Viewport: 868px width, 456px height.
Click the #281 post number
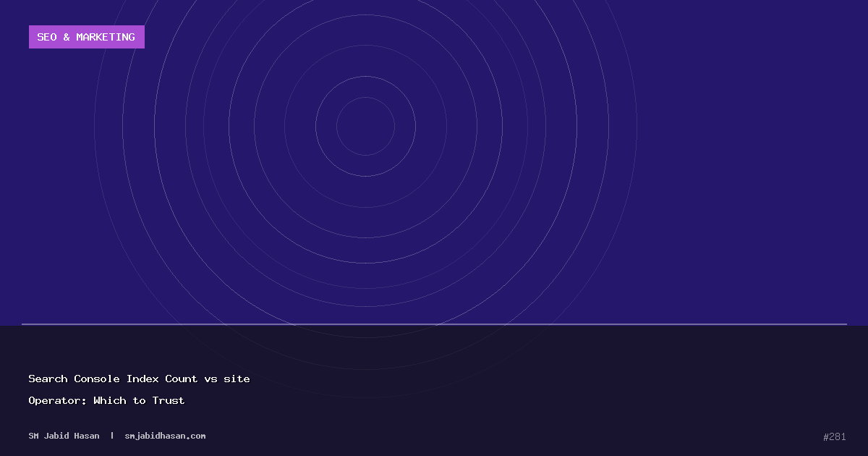click(x=834, y=436)
